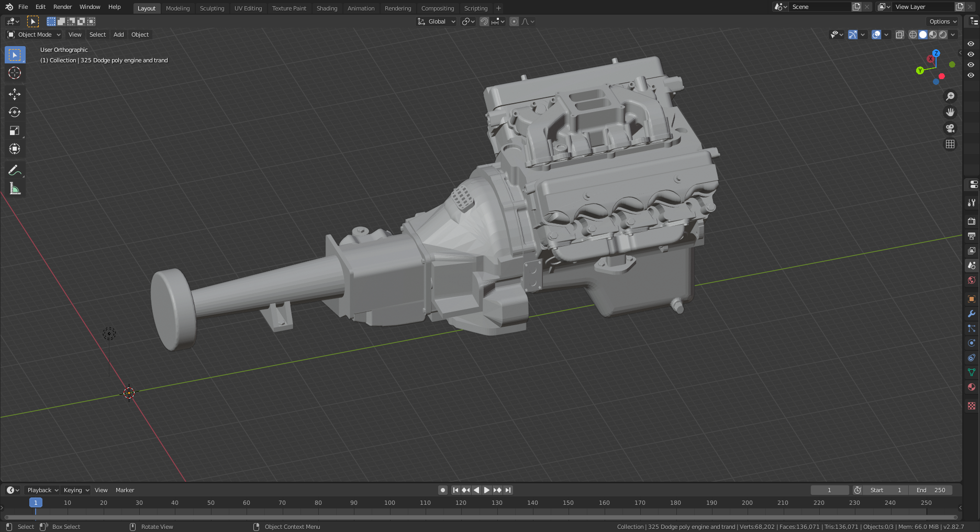
Task: Open the Object properties tab
Action: tap(972, 299)
